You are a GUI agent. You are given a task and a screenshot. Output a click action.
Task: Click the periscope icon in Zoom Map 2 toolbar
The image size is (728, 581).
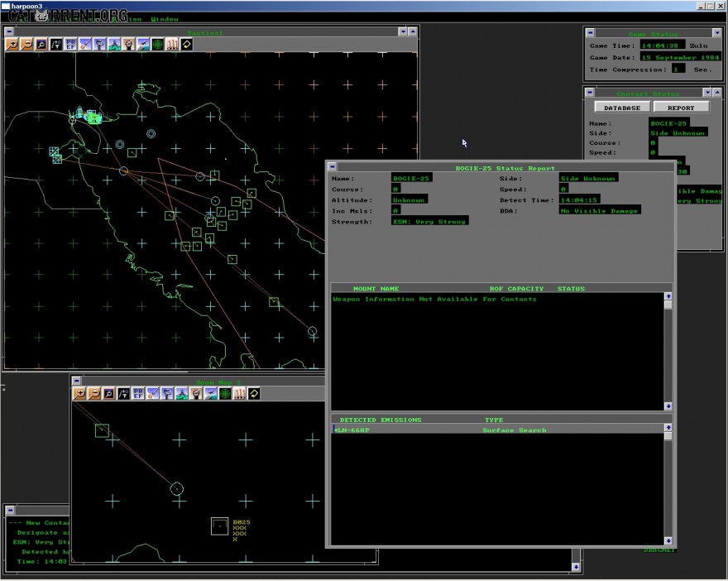(167, 393)
